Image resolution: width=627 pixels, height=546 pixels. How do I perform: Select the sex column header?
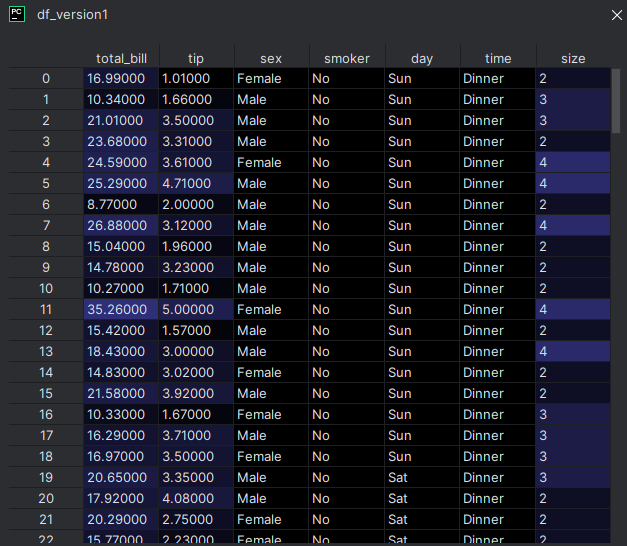[271, 58]
